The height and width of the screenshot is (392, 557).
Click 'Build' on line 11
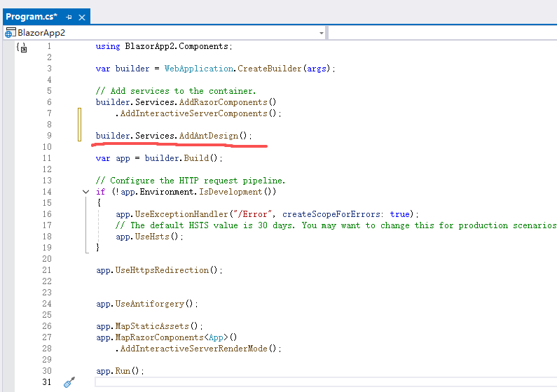point(196,158)
